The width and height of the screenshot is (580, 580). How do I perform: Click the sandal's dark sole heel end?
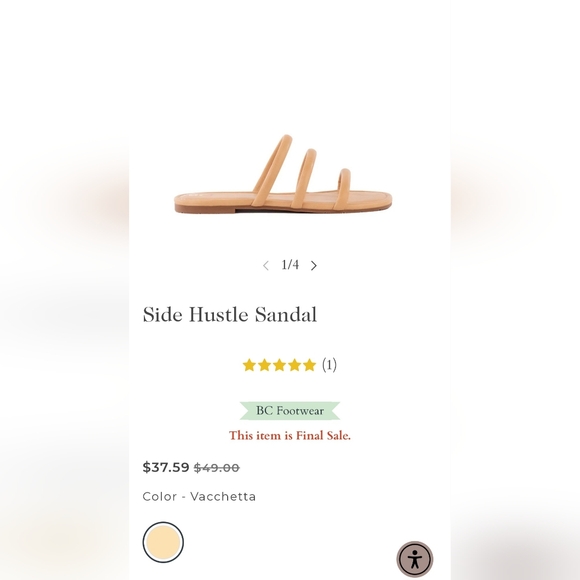187,208
